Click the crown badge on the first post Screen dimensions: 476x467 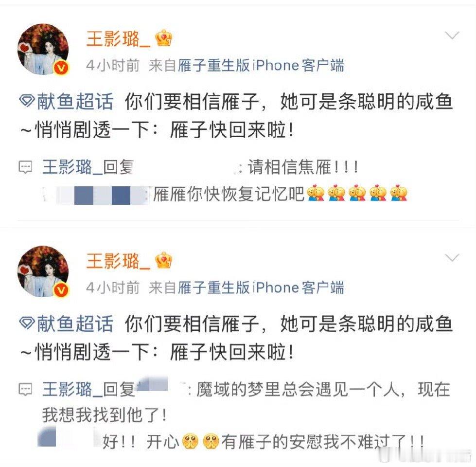tap(164, 38)
